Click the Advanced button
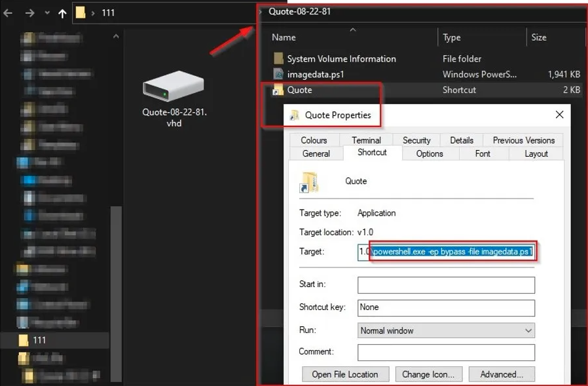The width and height of the screenshot is (588, 386). (x=502, y=374)
